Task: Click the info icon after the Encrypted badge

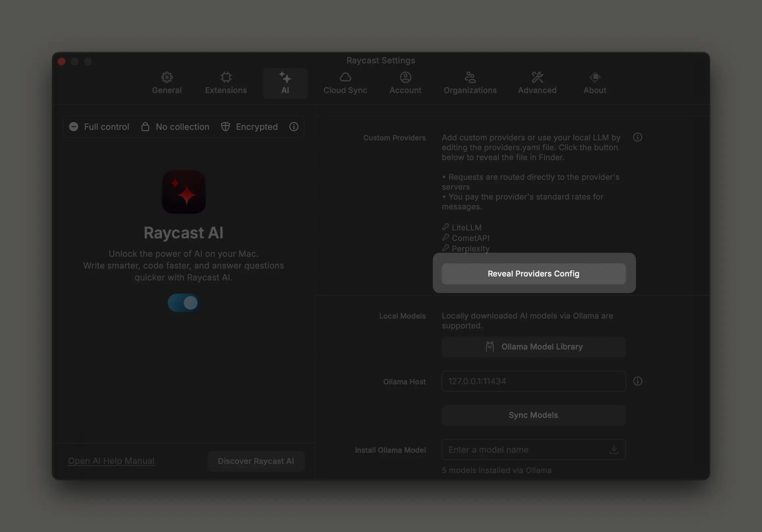Action: pos(293,127)
